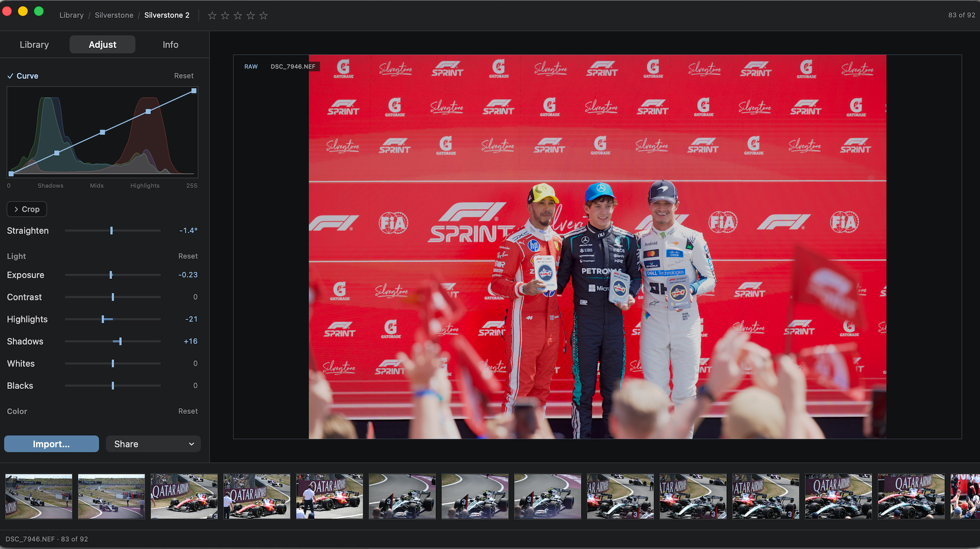This screenshot has width=980, height=549.
Task: Click the 83 of 92 counter in title bar
Action: [962, 15]
